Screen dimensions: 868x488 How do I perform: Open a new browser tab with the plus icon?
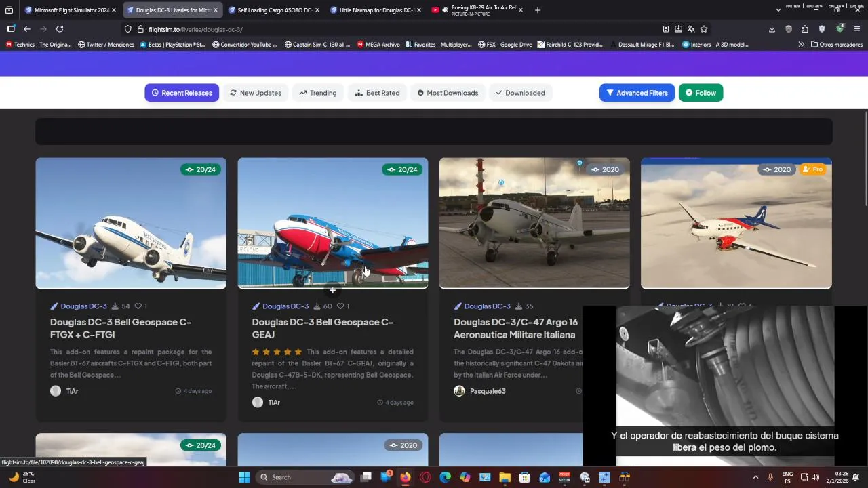[538, 10]
